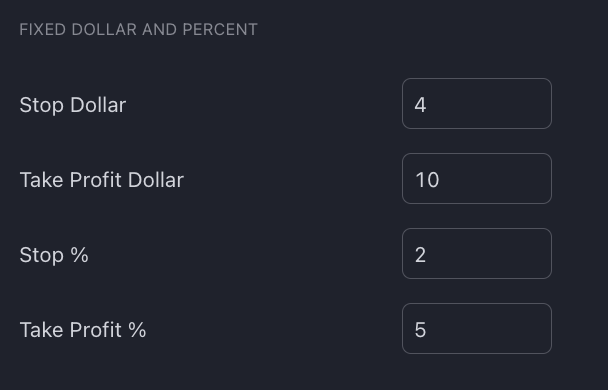This screenshot has width=608, height=390.
Task: Click the word FIXED in section header
Action: tap(43, 29)
